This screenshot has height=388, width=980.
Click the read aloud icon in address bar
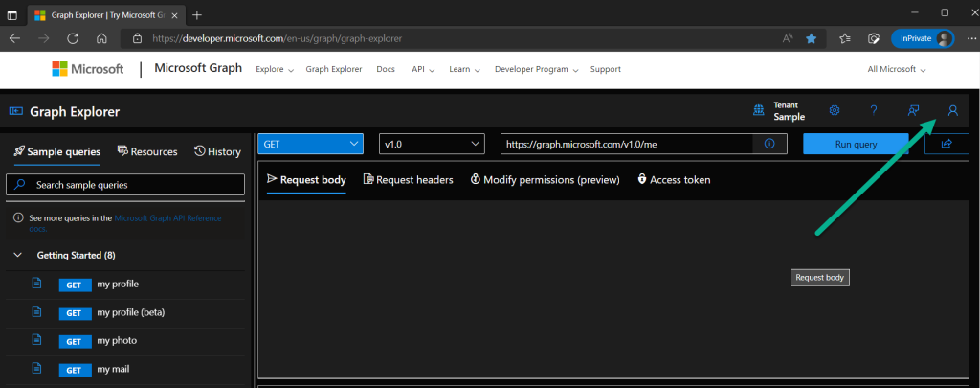click(788, 38)
